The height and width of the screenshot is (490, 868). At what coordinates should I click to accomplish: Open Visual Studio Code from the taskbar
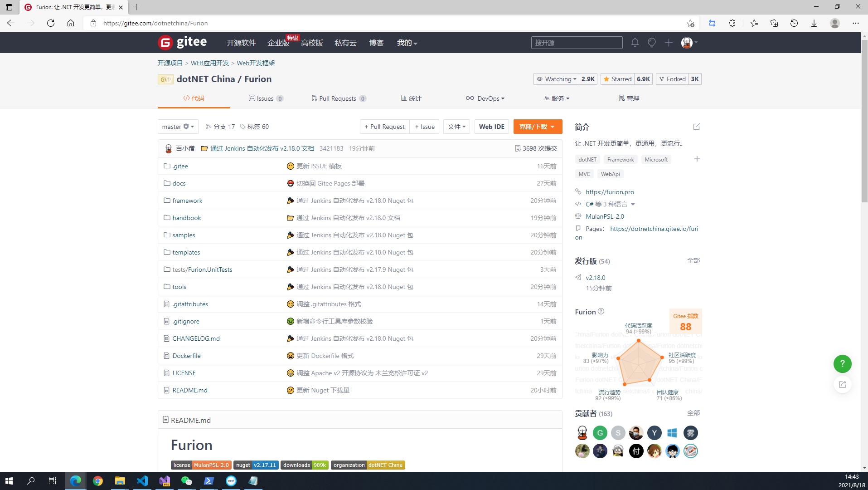[142, 481]
